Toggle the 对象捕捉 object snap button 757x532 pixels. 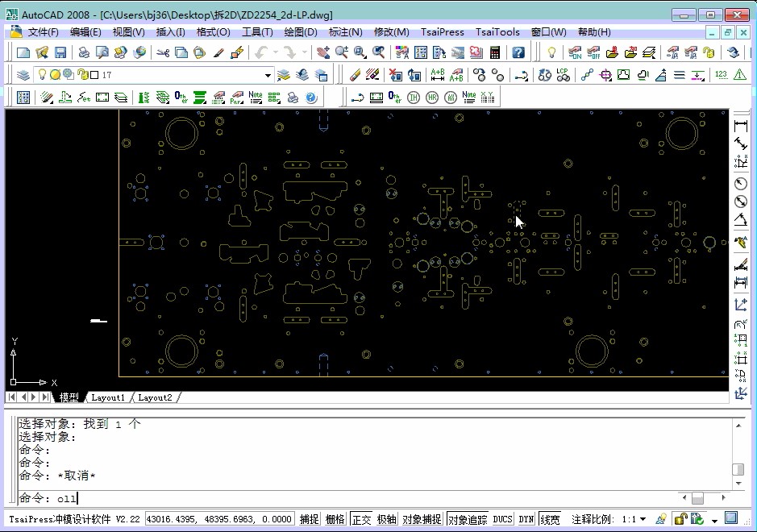coord(422,519)
